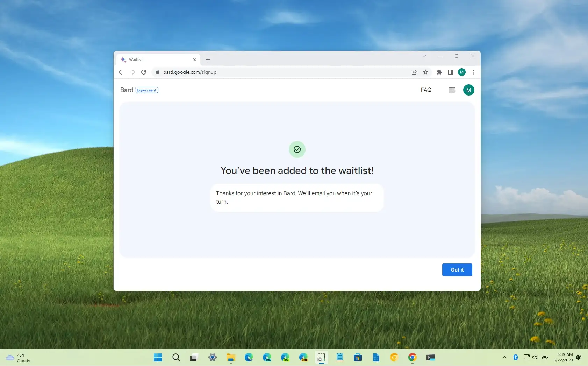
Task: Open the Google apps grid
Action: tap(452, 90)
